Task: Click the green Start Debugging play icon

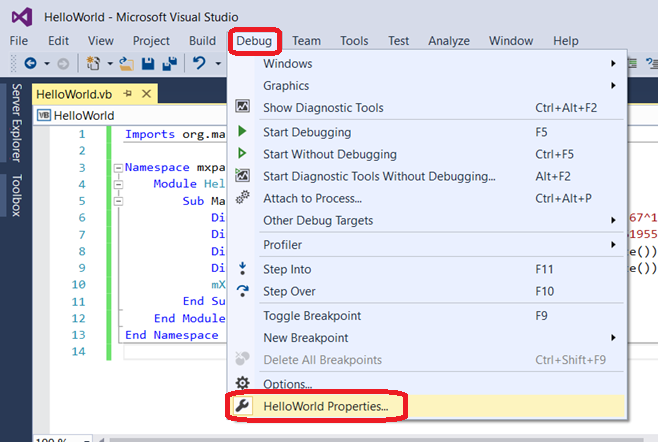Action: point(242,131)
